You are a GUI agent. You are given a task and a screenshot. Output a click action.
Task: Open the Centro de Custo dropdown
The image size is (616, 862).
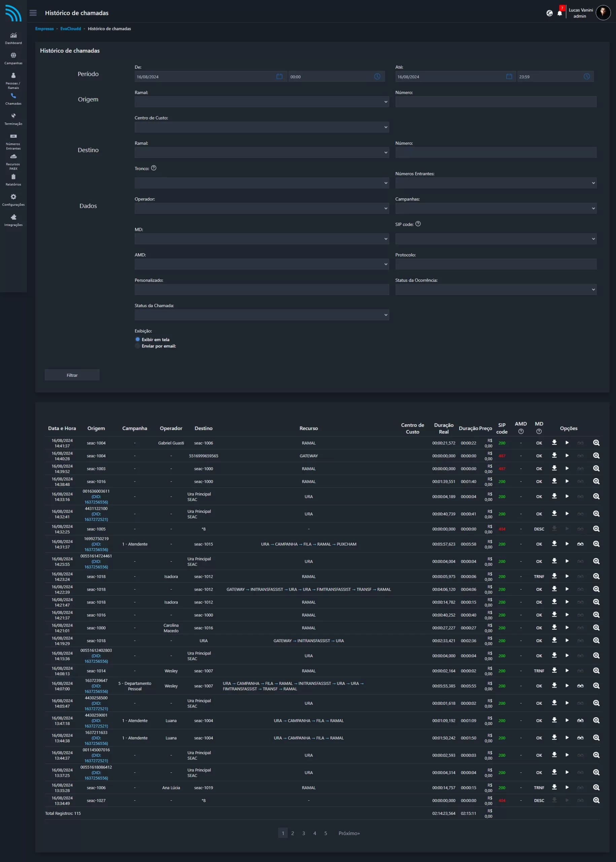point(261,127)
